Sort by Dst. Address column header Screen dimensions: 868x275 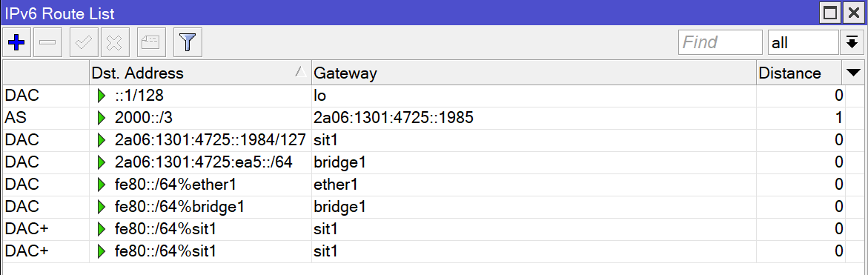click(x=200, y=73)
